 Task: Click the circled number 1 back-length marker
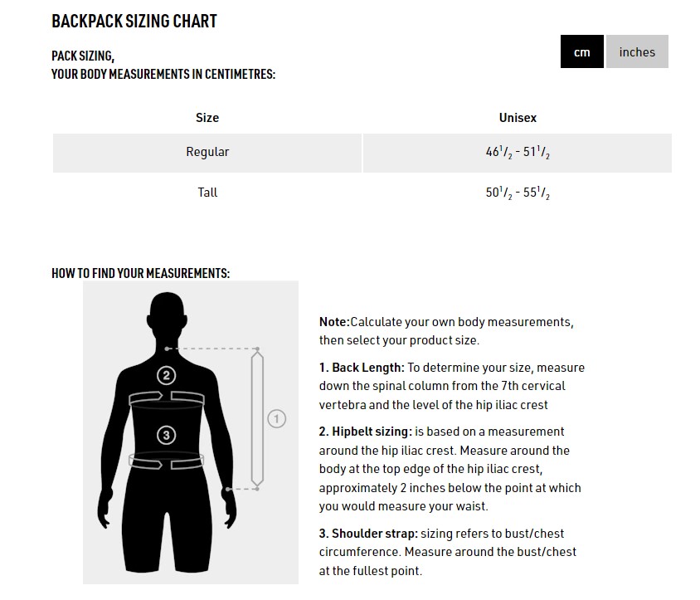tap(276, 419)
